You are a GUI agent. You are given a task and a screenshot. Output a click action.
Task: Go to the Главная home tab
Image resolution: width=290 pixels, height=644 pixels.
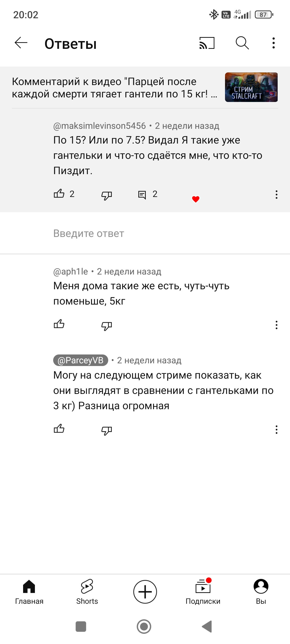(x=29, y=592)
